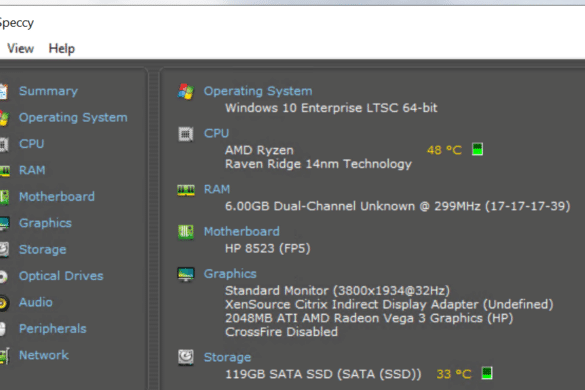Click the Graphics monitor icon in summary pane
Image resolution: width=585 pixels, height=390 pixels.
[185, 274]
